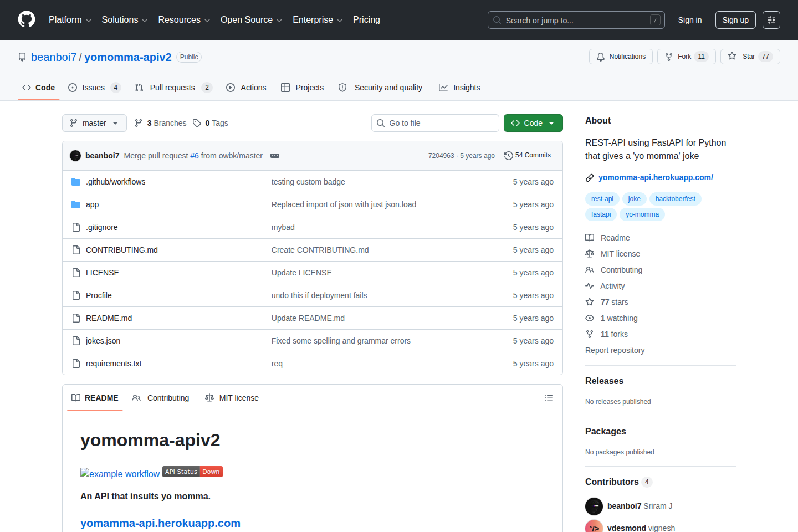Select the MIT license tab in README
Screen dimensions: 798x532
(232, 398)
